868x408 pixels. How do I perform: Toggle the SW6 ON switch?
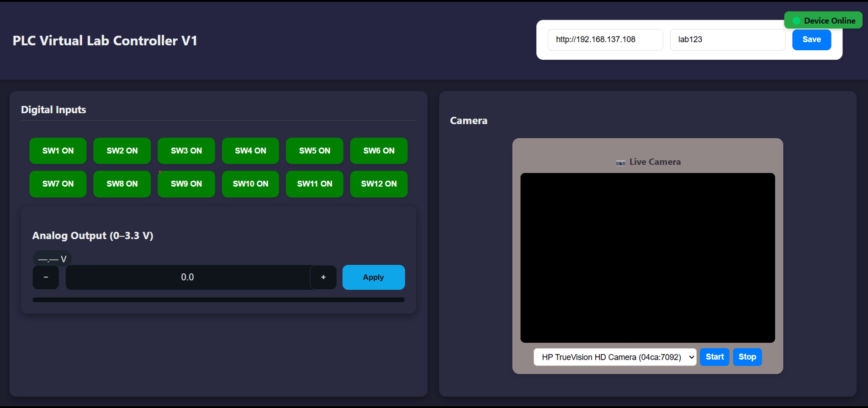point(379,151)
